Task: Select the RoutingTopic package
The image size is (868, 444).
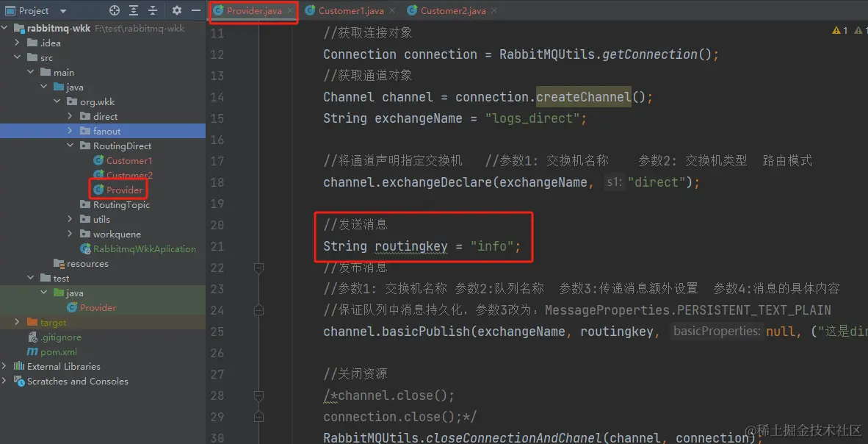Action: (121, 204)
